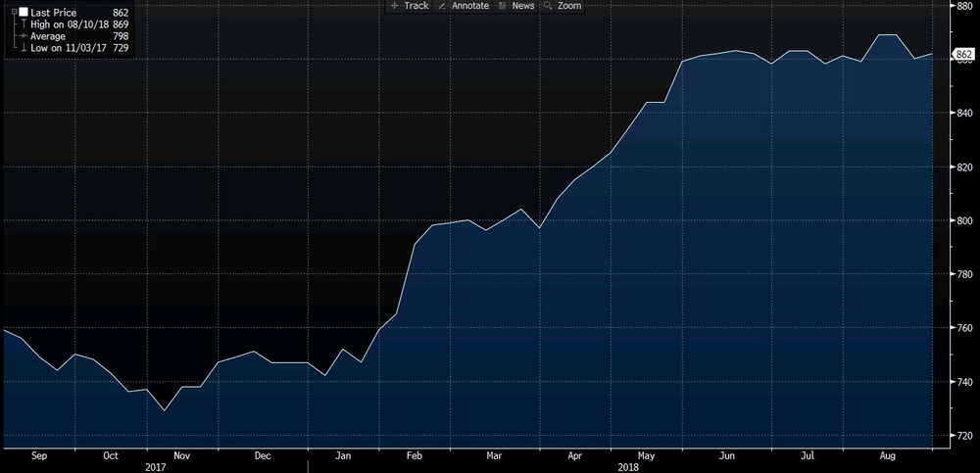Viewport: 980px width, 473px height.
Task: Click the Last Price legend label
Action: 55,13
